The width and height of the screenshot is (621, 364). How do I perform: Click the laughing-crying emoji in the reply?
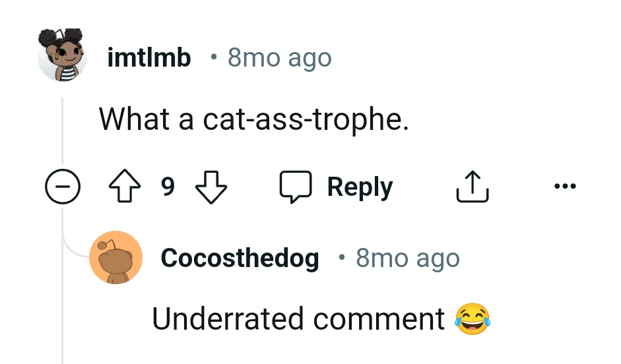pos(472,320)
